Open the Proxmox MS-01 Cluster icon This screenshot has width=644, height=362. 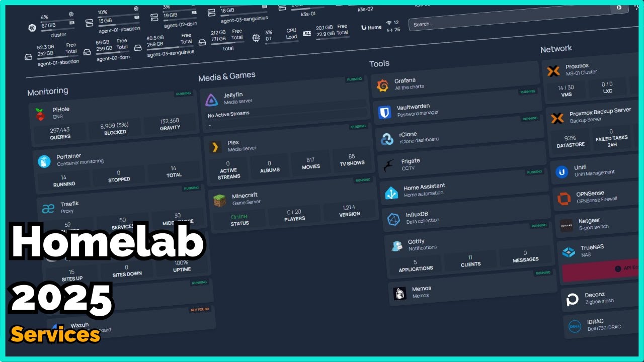pos(553,71)
